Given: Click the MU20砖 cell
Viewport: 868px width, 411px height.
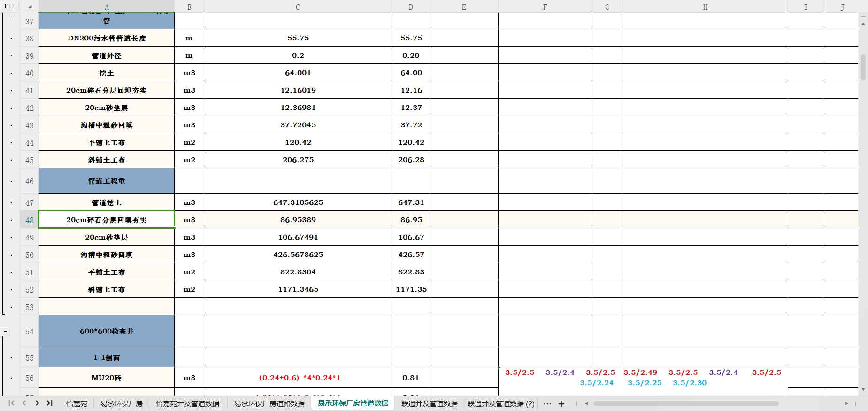Looking at the screenshot, I should (107, 378).
